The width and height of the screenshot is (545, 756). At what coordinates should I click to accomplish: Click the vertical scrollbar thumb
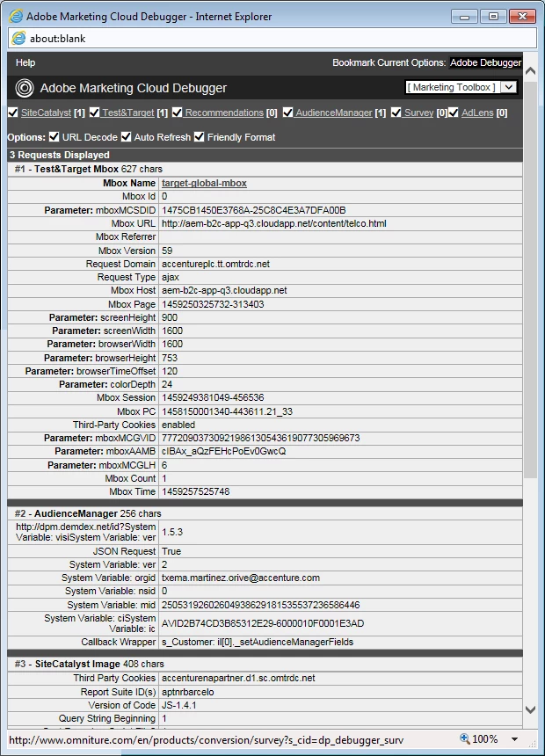[531, 280]
